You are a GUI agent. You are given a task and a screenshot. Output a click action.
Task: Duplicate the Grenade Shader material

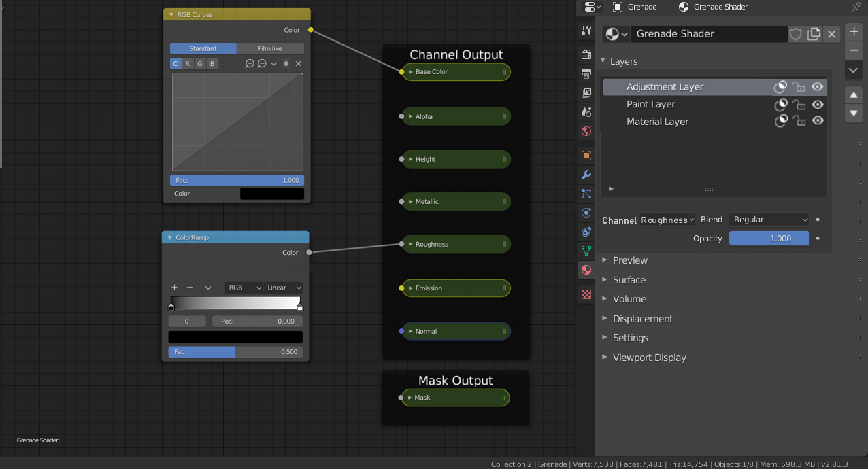tap(814, 34)
